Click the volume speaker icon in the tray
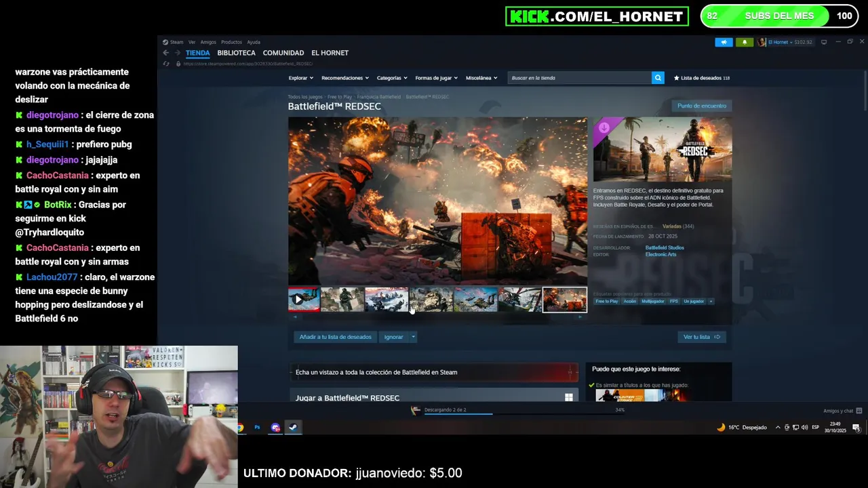Screen dimensions: 868x488 click(x=804, y=427)
